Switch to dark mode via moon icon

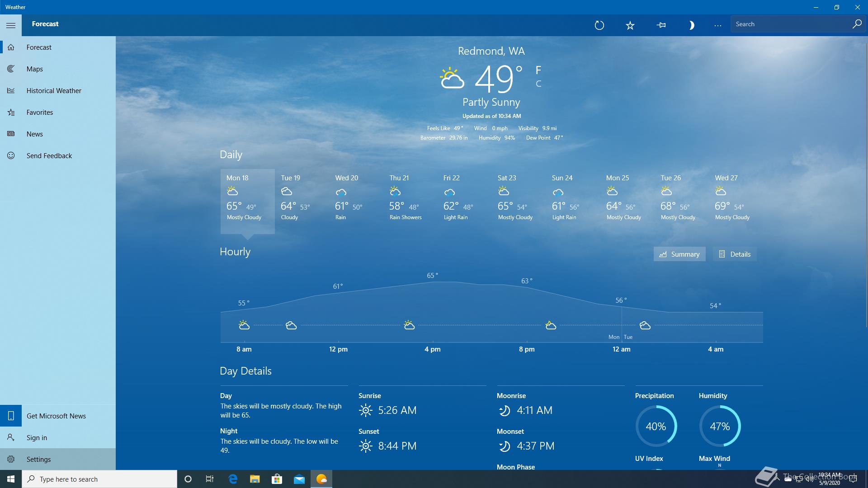coord(691,25)
